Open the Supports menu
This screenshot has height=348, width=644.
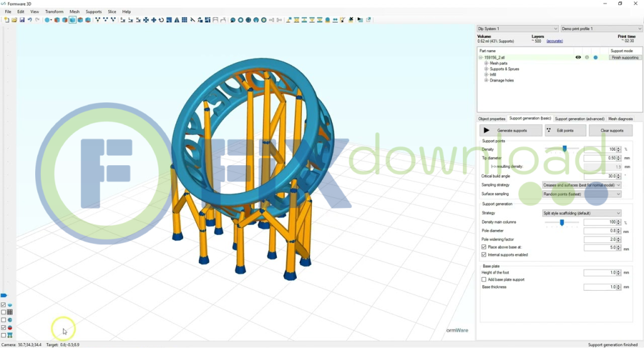tap(93, 11)
